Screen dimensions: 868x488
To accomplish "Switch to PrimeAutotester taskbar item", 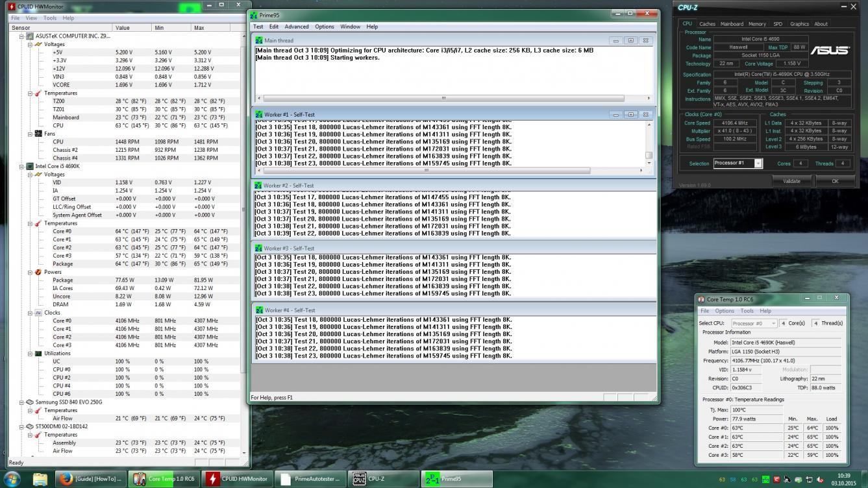I will pos(311,479).
